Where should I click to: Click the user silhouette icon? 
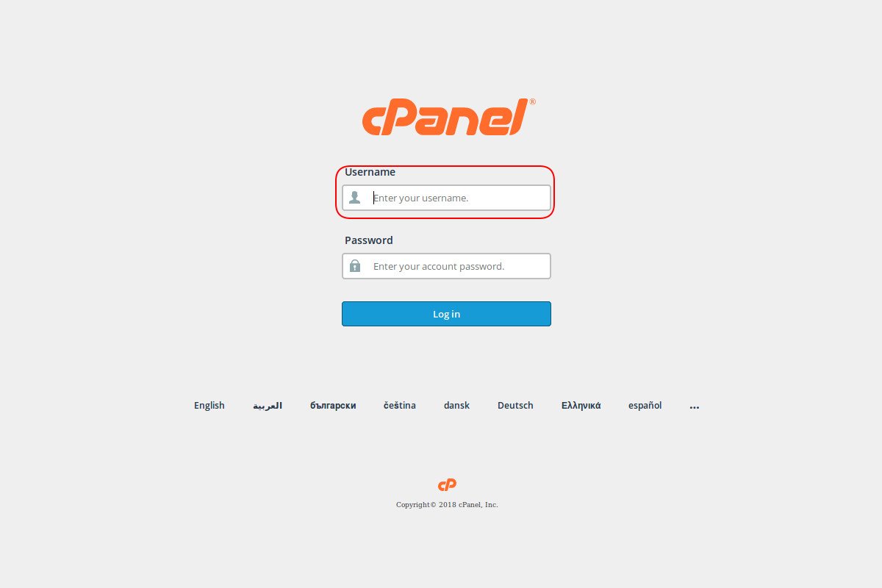coord(355,198)
